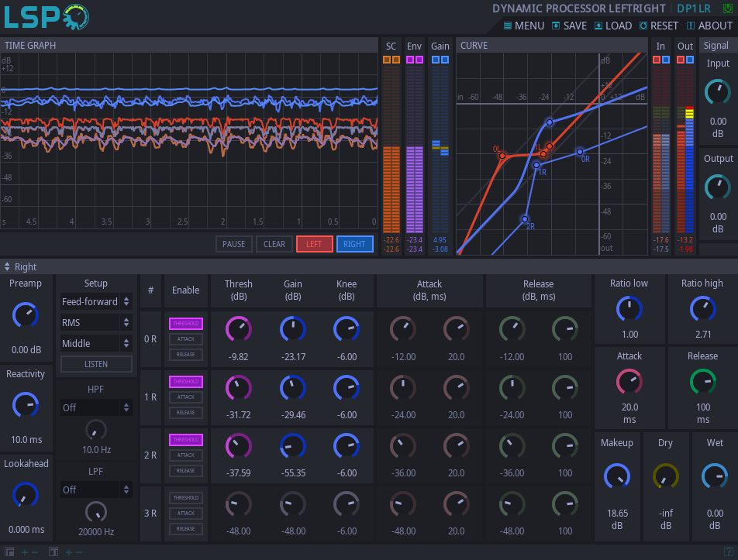Click the Signal Input knob
The height and width of the screenshot is (560, 738).
718,92
